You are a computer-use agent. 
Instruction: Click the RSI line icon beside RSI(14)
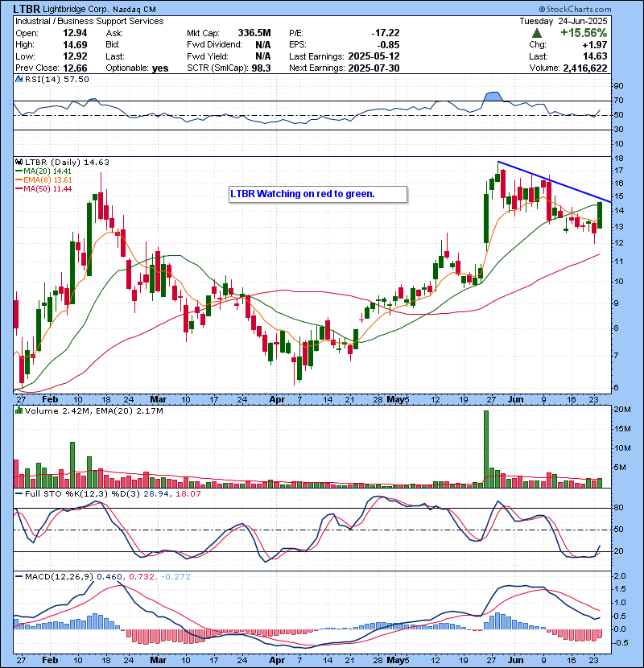(19, 79)
